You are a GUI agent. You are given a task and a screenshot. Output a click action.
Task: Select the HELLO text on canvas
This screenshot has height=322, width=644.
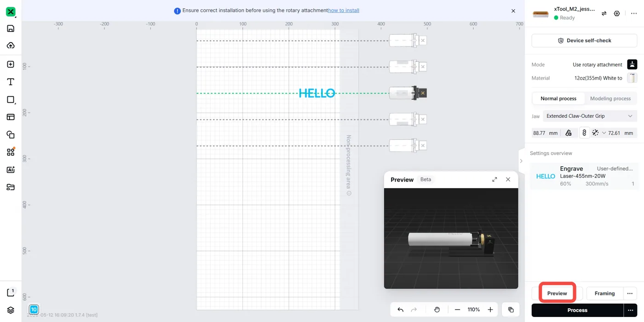click(x=317, y=93)
